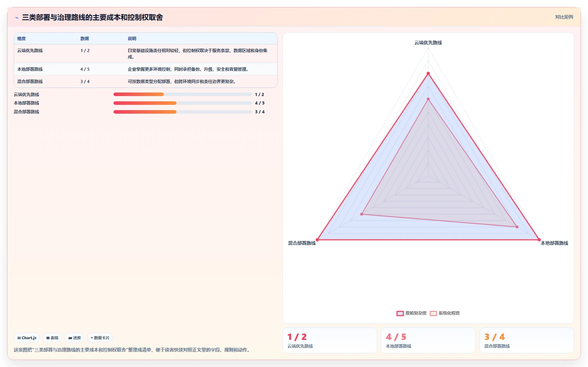
Task: Click the outer data point at 本地部署路线 vertex
Action: point(539,240)
